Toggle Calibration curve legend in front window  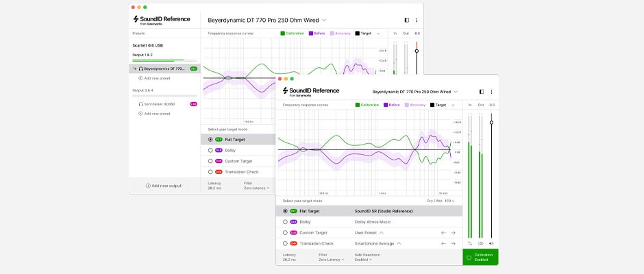click(367, 105)
